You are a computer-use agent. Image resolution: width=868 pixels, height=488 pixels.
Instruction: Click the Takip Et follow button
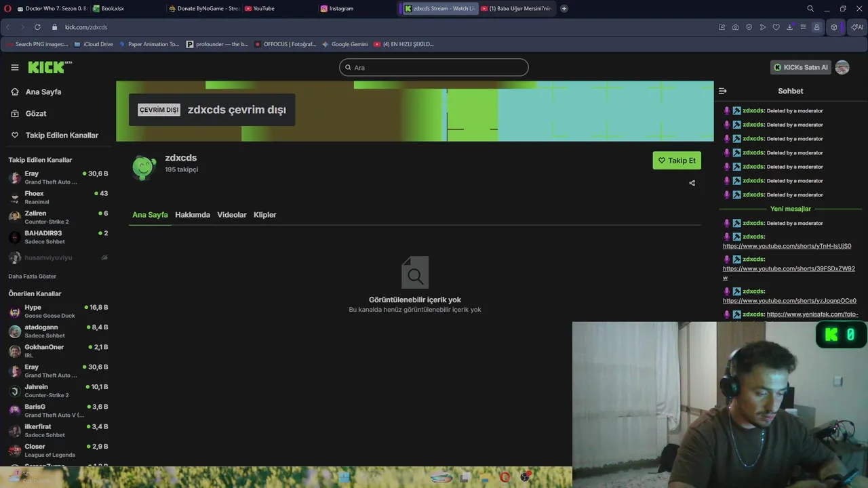tap(677, 161)
